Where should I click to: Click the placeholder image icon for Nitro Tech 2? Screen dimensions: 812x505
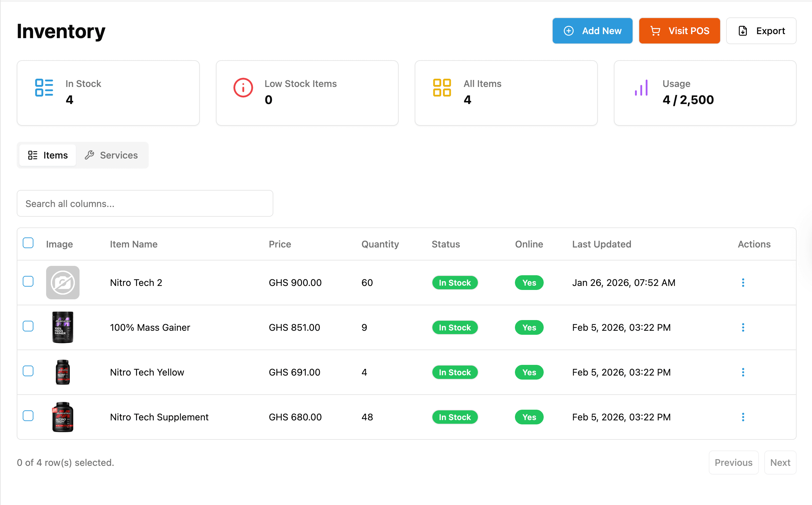62,283
